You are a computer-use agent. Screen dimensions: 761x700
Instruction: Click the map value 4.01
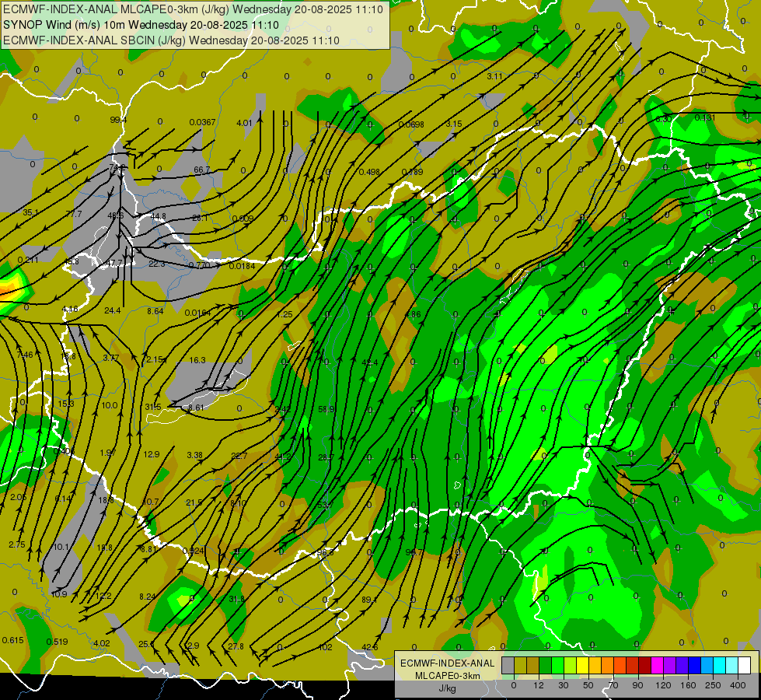[245, 123]
